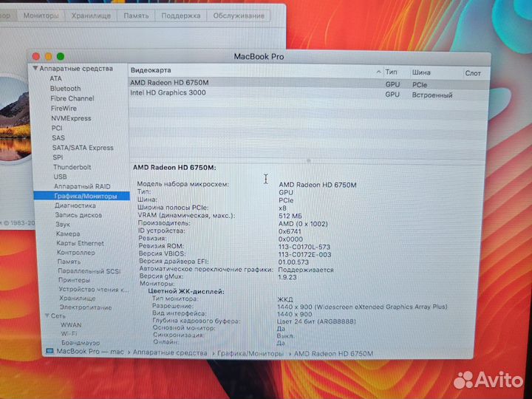
Task: Switch to Память tab in the background window
Action: (x=136, y=16)
